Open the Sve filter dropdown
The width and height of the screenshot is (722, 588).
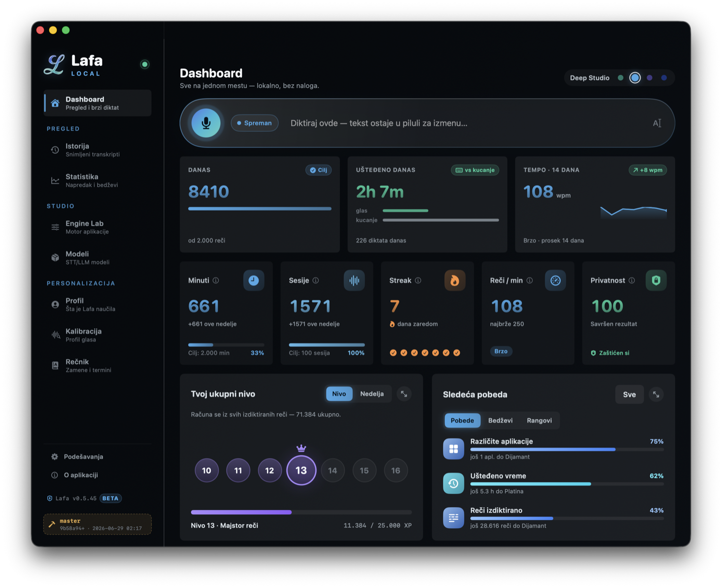(x=629, y=395)
